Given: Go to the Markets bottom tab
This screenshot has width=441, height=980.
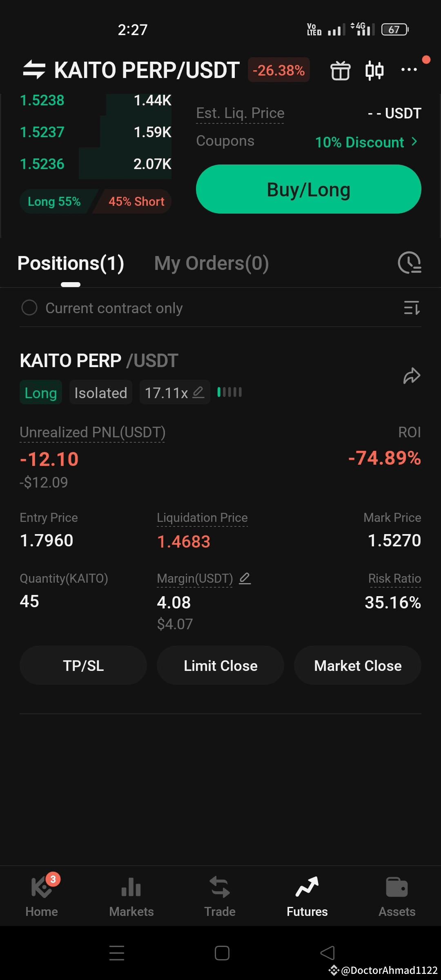Looking at the screenshot, I should click(x=131, y=897).
